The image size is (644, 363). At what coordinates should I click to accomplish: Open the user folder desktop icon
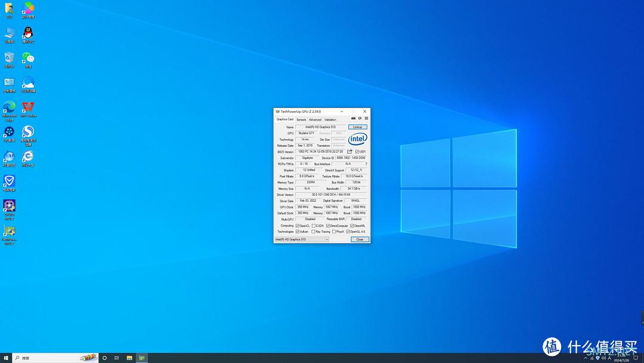[9, 10]
